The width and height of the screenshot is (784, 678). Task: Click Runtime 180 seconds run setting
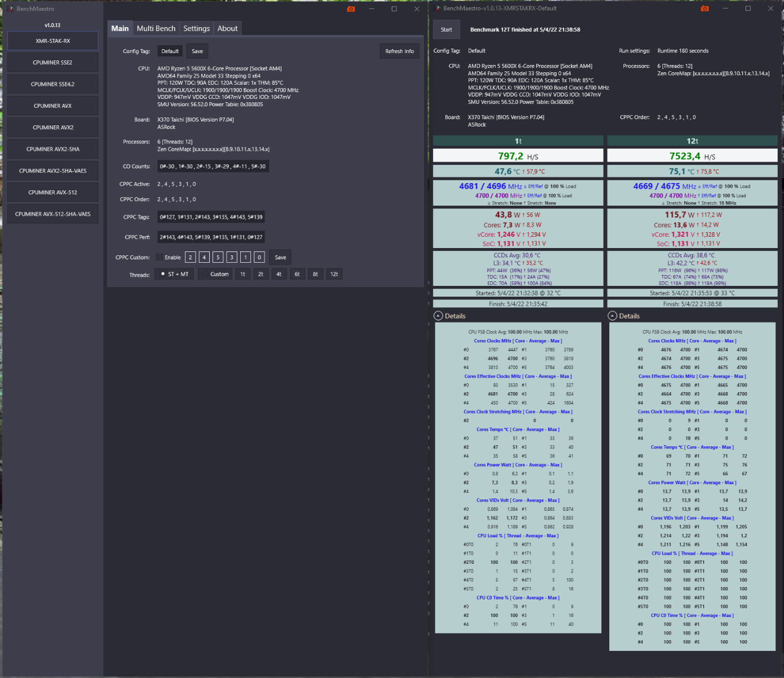click(x=683, y=51)
